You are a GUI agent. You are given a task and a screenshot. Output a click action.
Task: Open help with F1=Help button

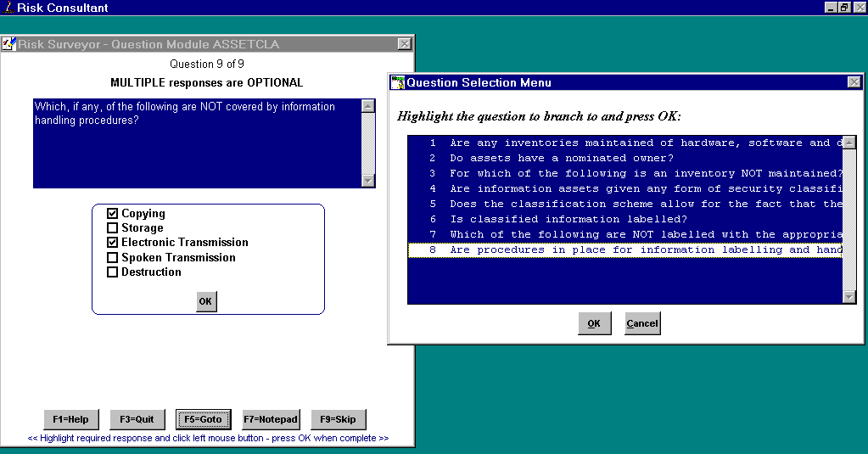tap(71, 419)
